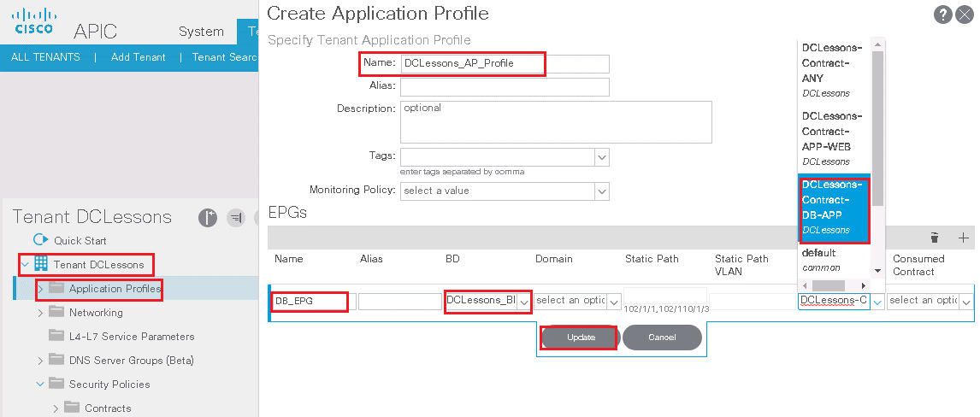Viewport: 980px width, 417px height.
Task: Click the application profile Name field
Action: [505, 64]
